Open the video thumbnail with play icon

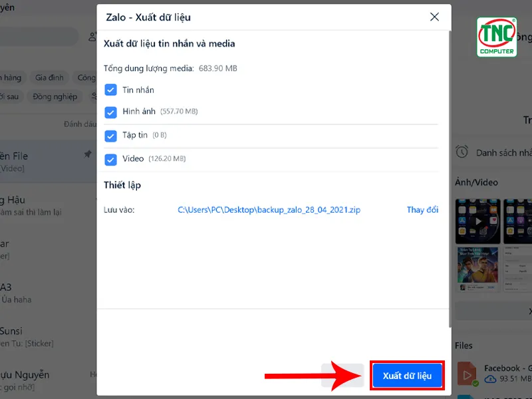pyautogui.click(x=477, y=221)
